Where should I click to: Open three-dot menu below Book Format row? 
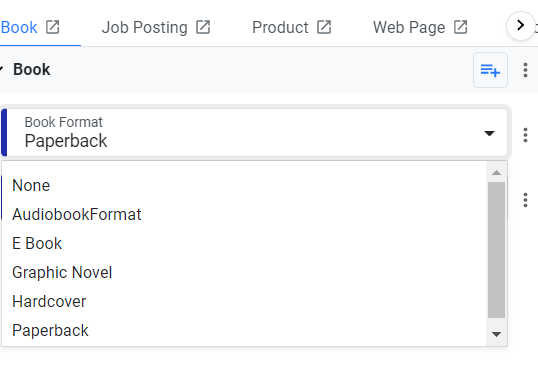[x=525, y=200]
